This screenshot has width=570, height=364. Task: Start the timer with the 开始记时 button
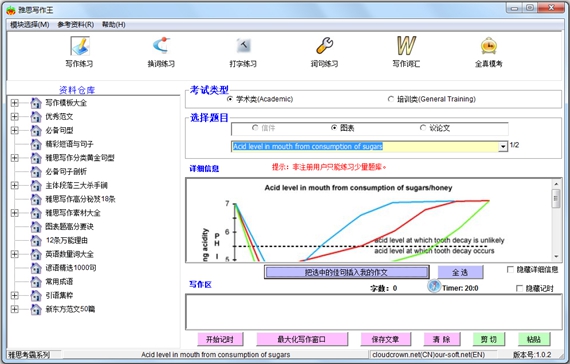pos(220,340)
